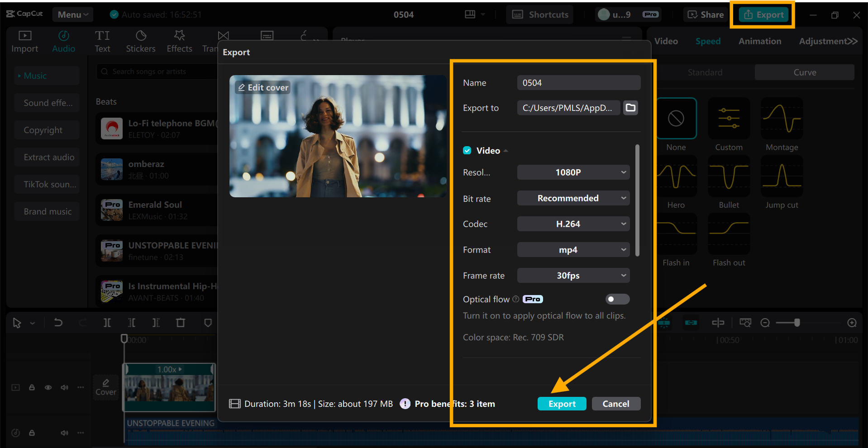This screenshot has width=868, height=448.
Task: Lock the audio track
Action: click(32, 433)
